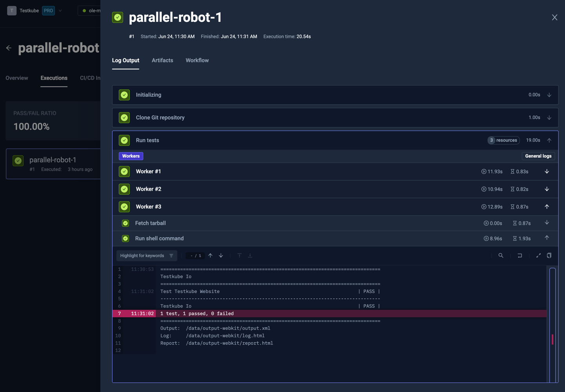Toggle word wrap in the log viewer
Viewport: 565px width, 392px height.
pos(520,255)
